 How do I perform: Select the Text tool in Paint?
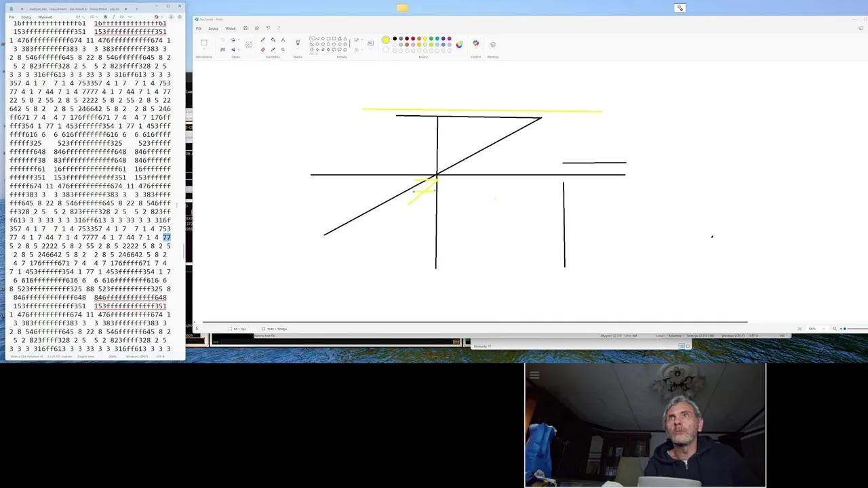tap(283, 39)
